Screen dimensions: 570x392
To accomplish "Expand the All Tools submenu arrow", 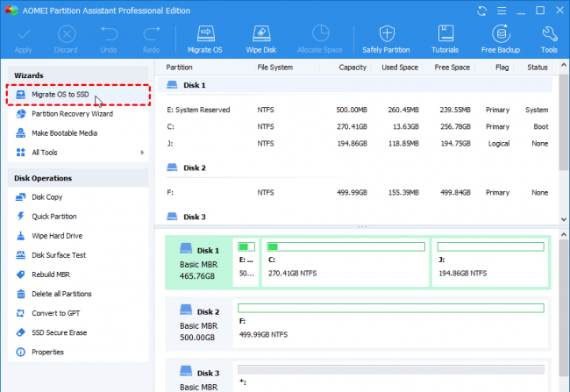I will click(142, 153).
